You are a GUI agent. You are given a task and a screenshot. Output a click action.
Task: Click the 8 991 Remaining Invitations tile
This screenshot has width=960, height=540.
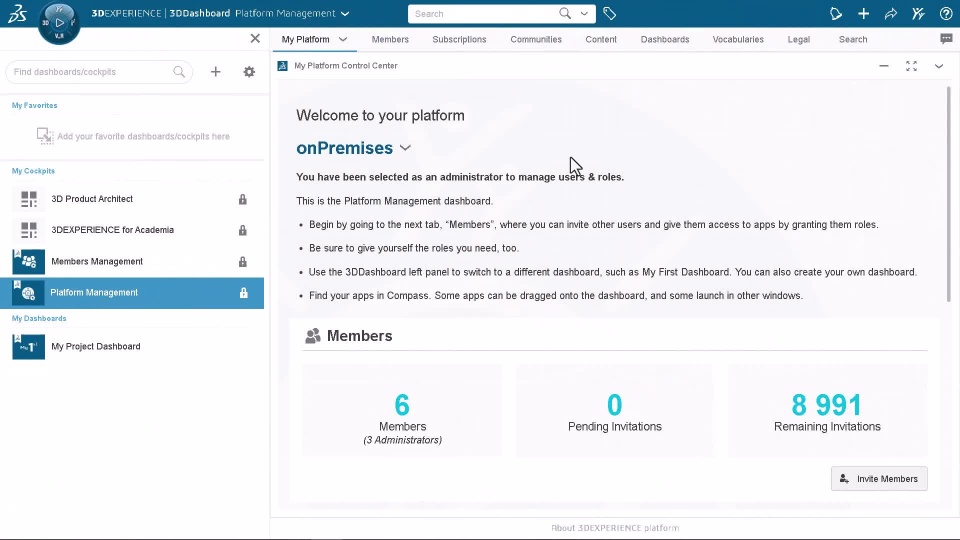coord(827,410)
